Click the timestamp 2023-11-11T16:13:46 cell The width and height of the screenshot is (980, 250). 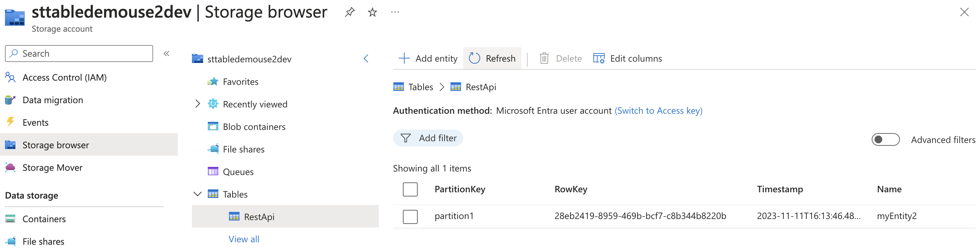[809, 216]
